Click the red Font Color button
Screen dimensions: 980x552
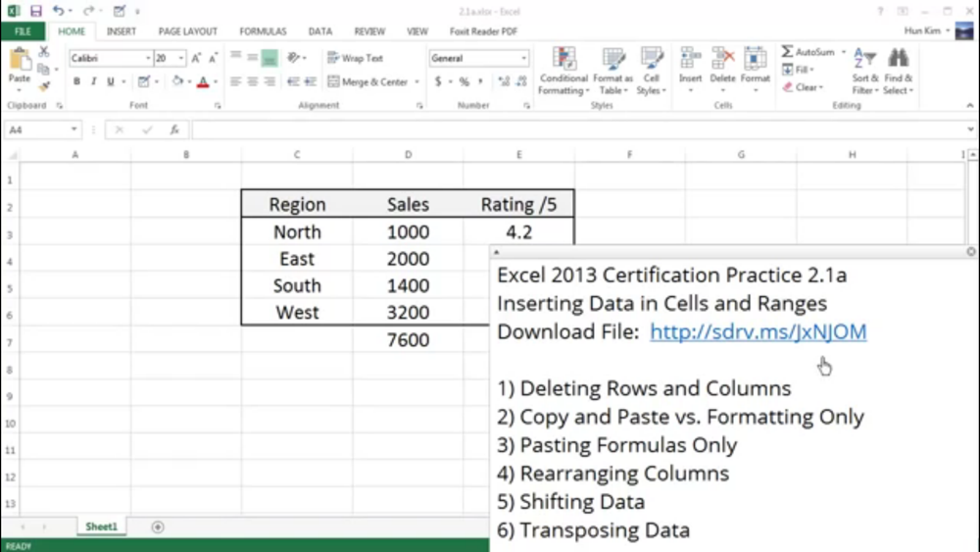coord(203,82)
